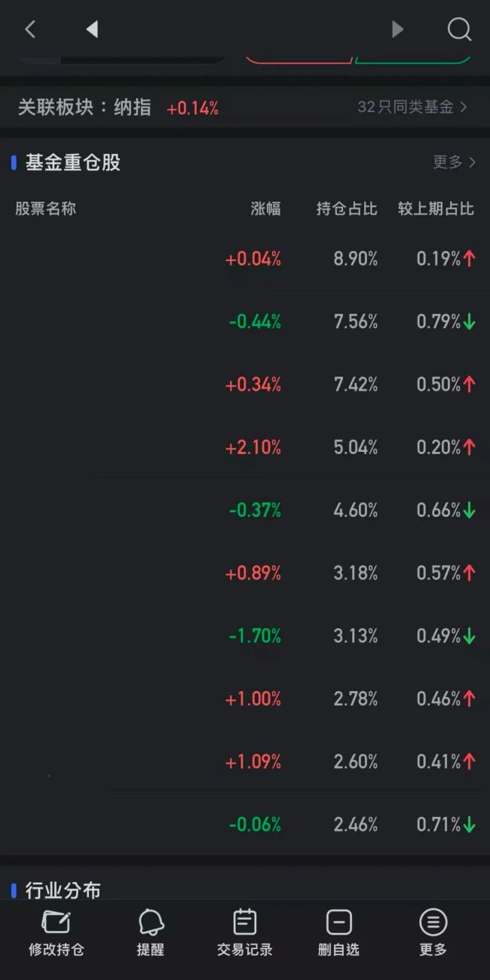
Task: Open the 修改持仓 edit holdings icon
Action: click(57, 922)
